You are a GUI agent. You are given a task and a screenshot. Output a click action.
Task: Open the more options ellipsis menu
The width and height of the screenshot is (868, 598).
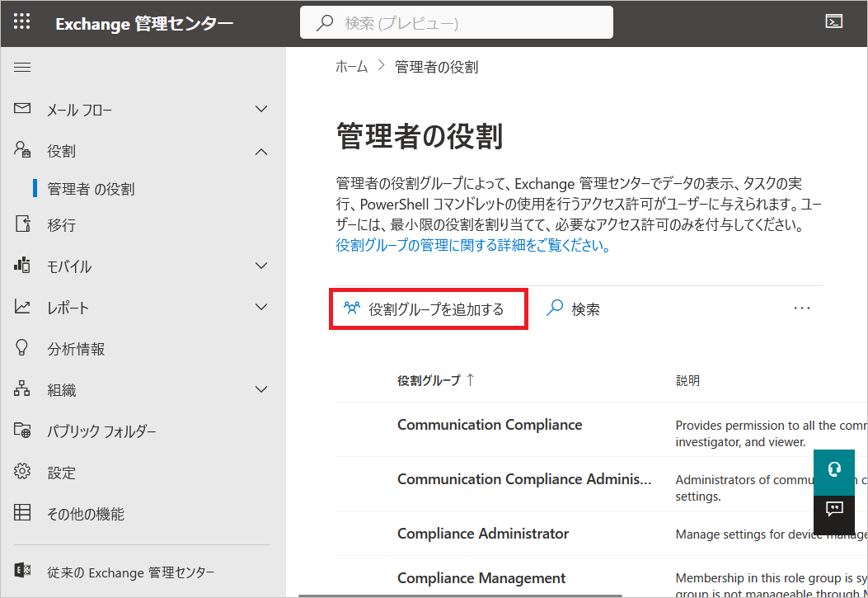coord(801,308)
